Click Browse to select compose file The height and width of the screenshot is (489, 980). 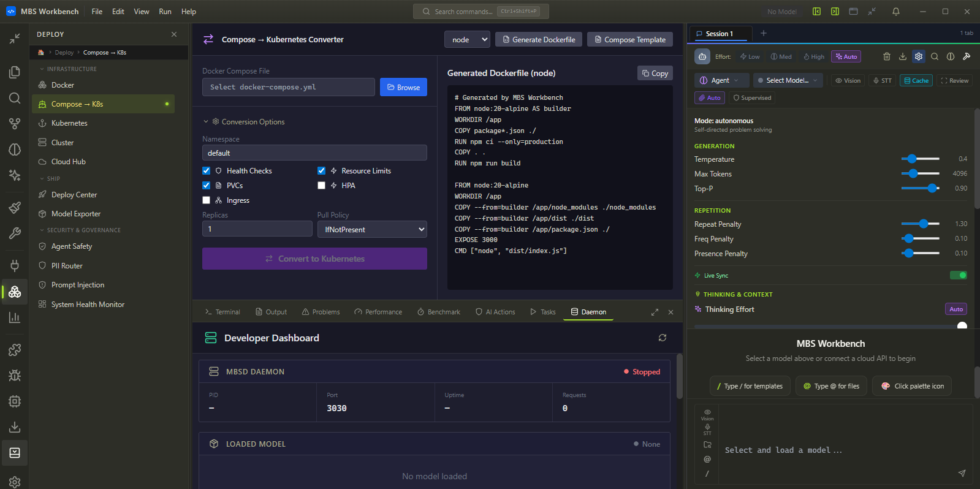[403, 87]
